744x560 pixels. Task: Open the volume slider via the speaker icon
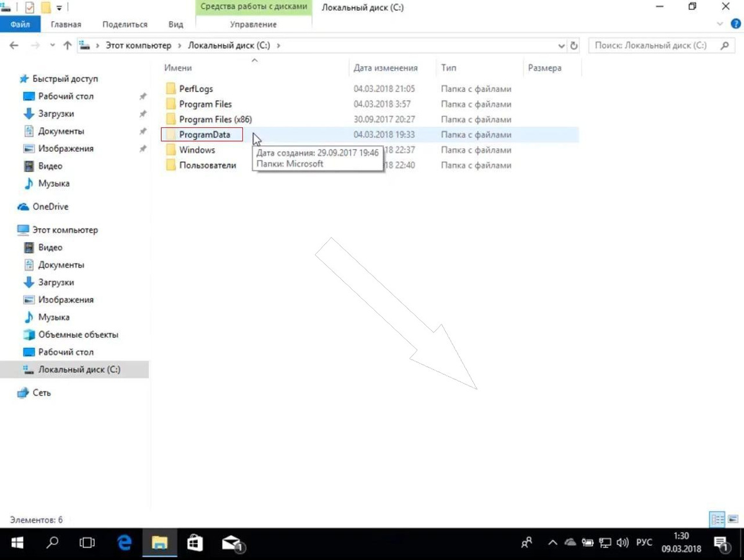pos(622,542)
